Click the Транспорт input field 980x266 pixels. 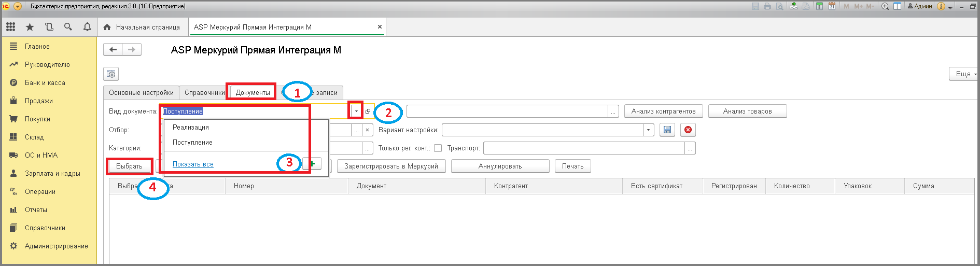[x=584, y=148]
